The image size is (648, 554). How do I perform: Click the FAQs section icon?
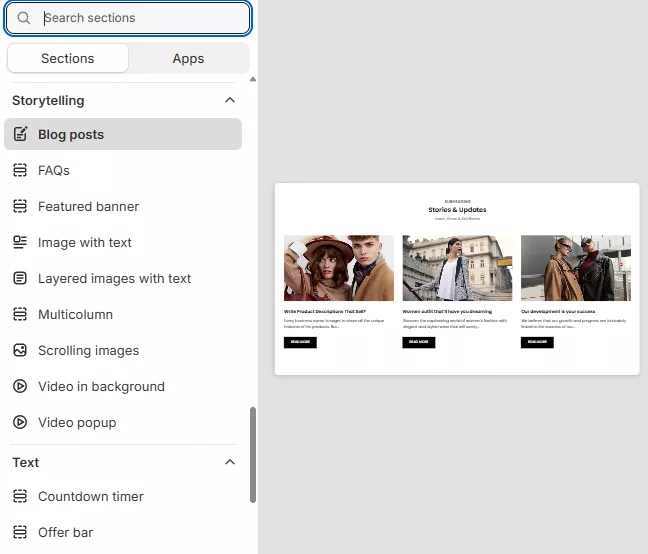[20, 170]
